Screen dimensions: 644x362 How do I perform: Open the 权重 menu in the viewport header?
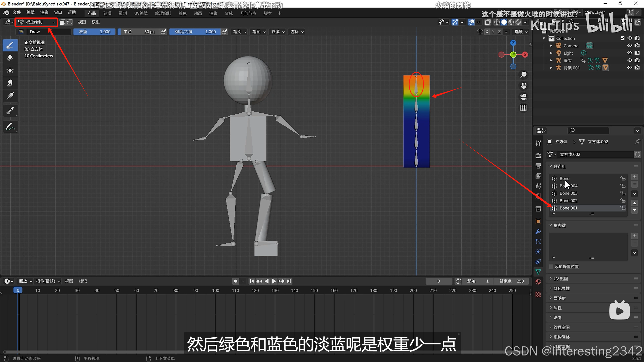[x=95, y=22]
